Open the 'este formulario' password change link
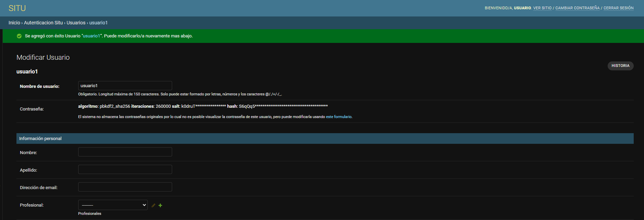This screenshot has height=220, width=644. point(338,117)
